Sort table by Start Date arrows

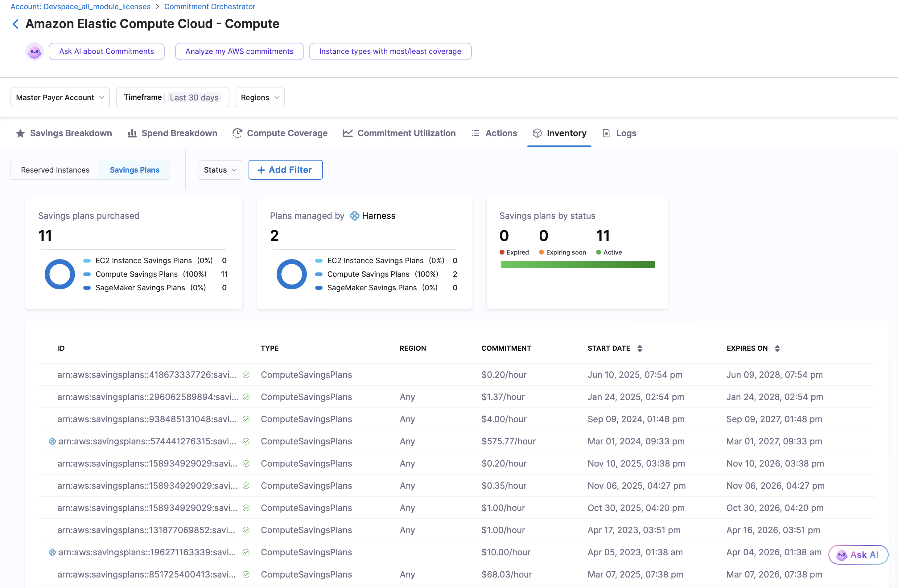640,349
